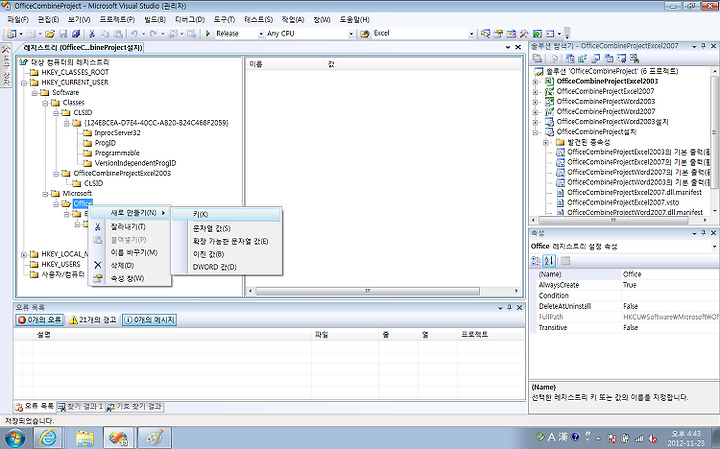The height and width of the screenshot is (449, 720).
Task: Click the Copy toolbar icon
Action: point(105,34)
